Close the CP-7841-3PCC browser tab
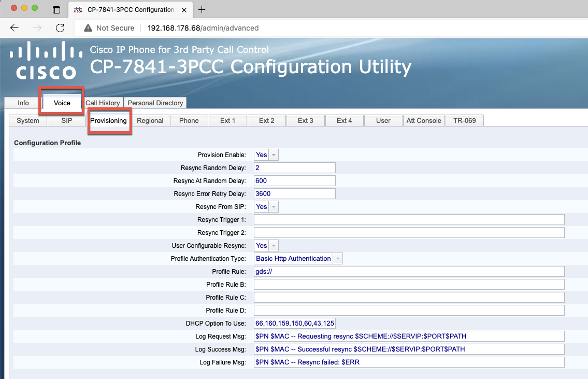Image resolution: width=588 pixels, height=379 pixels. point(184,9)
